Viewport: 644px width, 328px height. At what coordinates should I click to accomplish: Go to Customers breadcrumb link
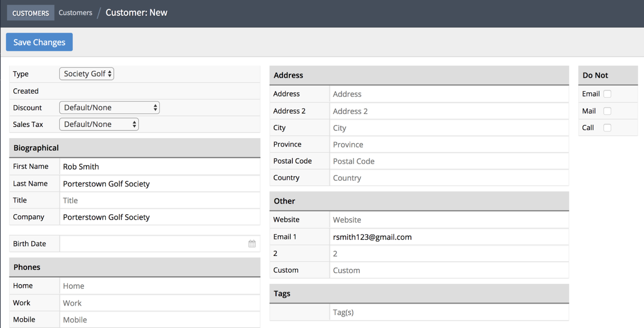(x=75, y=13)
